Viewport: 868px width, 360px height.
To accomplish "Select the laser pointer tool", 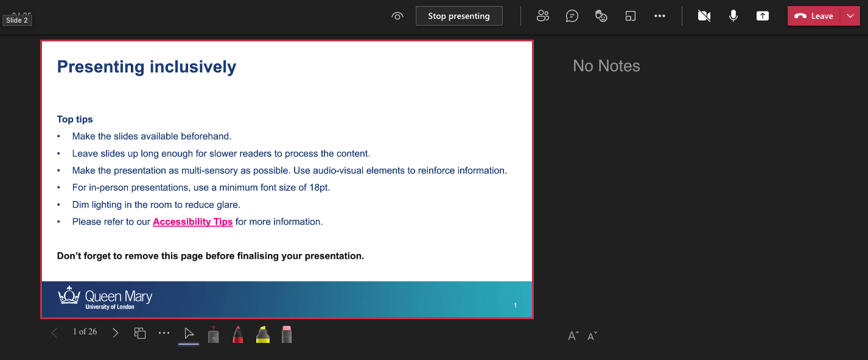I will pyautogui.click(x=213, y=333).
